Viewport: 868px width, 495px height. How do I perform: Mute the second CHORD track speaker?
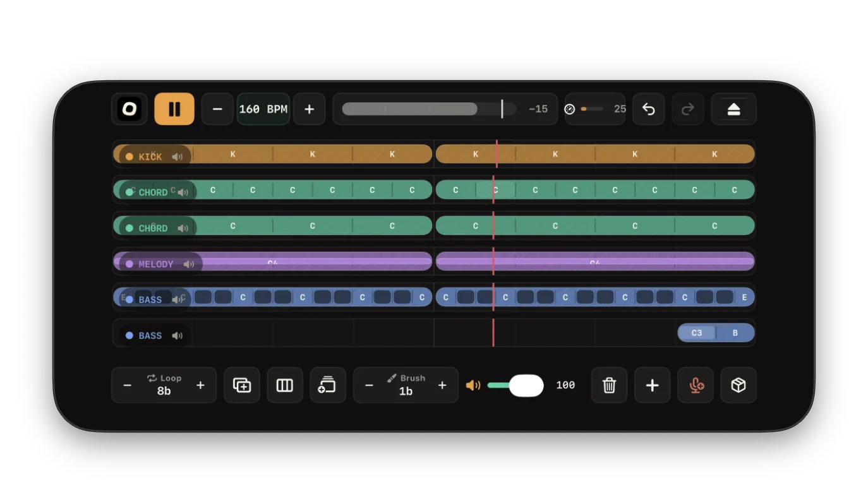(x=183, y=228)
